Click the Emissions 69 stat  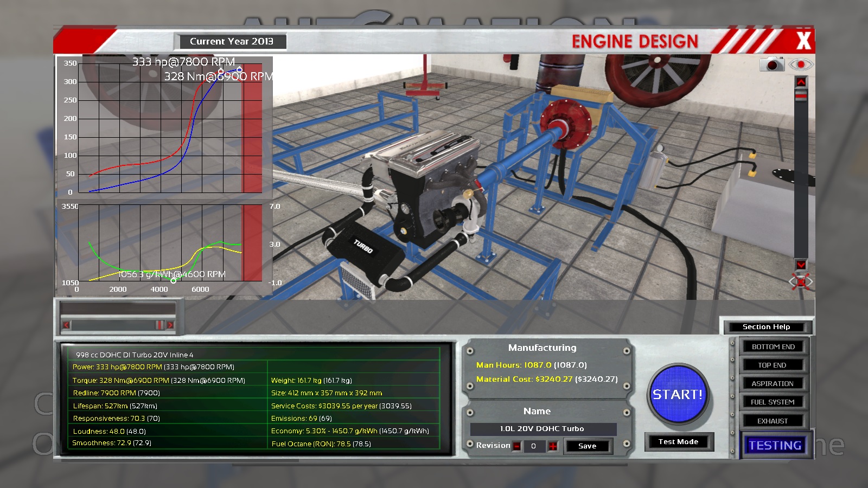coord(302,419)
